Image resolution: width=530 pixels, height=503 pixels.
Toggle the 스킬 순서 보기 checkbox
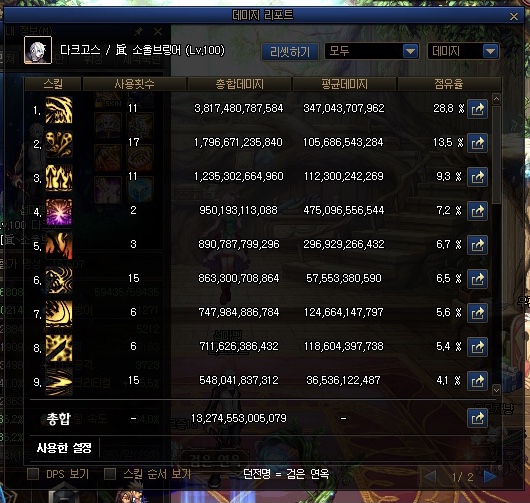coord(110,474)
